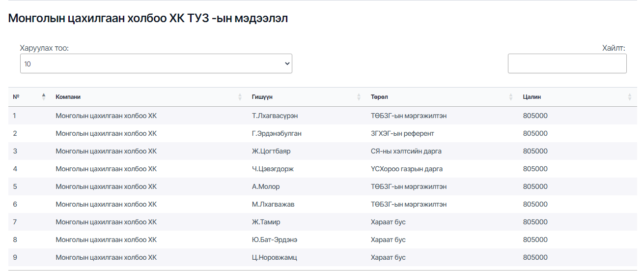Click the Ж.Цогтбаяр member cell
The image size is (644, 275).
[x=271, y=151]
